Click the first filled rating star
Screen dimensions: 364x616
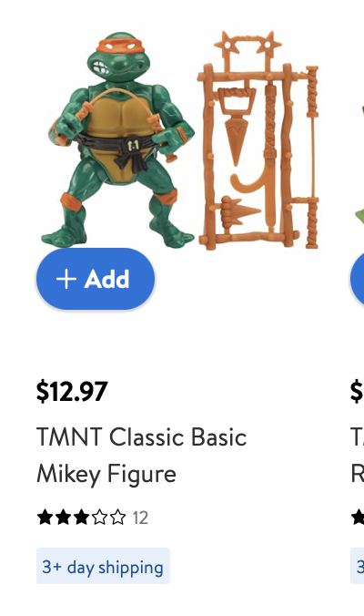[x=45, y=518]
